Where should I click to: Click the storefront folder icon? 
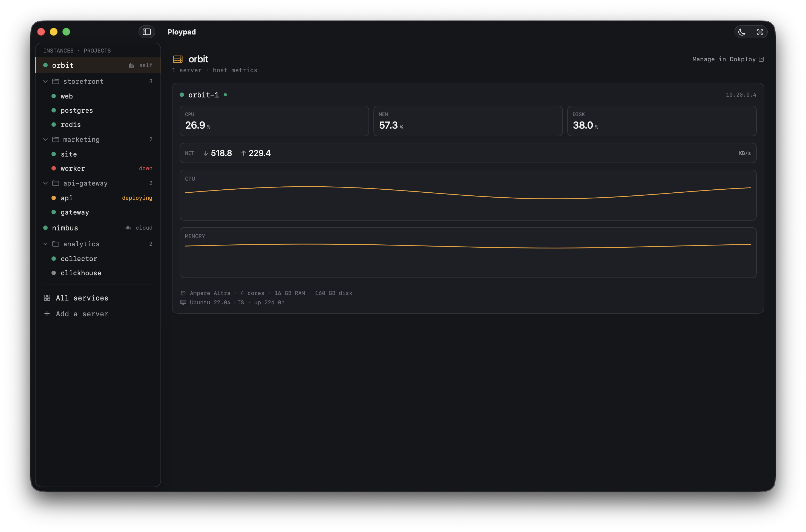pyautogui.click(x=56, y=82)
